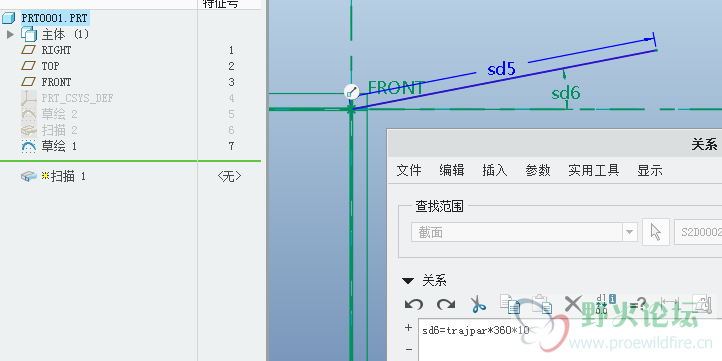
Task: Click the selection arrow in 查找范围
Action: pos(656,232)
